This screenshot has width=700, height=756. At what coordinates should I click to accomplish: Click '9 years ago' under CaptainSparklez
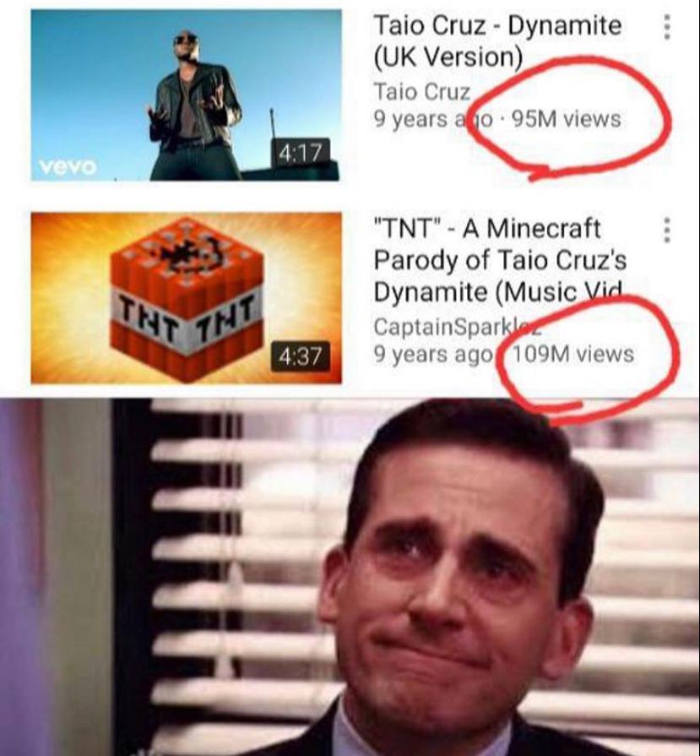coord(433,355)
